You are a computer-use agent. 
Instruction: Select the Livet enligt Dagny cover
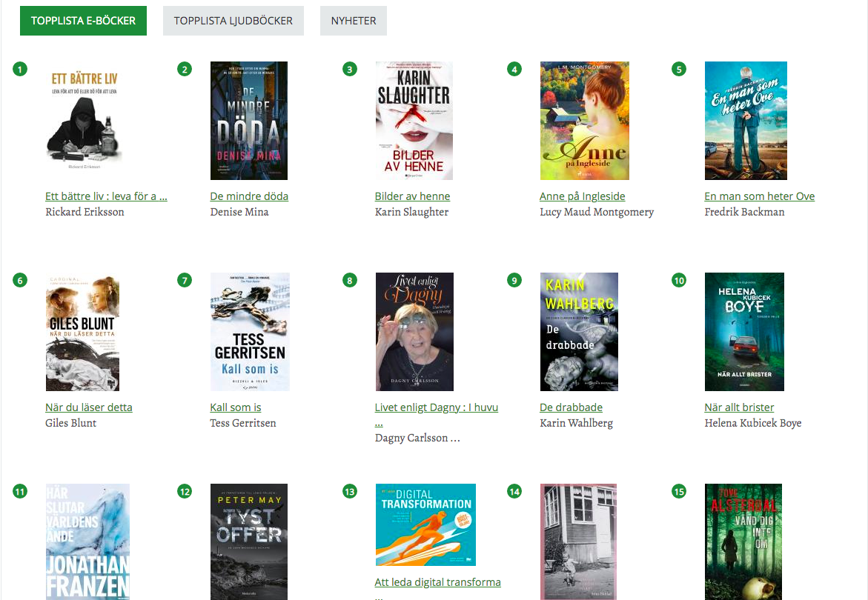414,332
